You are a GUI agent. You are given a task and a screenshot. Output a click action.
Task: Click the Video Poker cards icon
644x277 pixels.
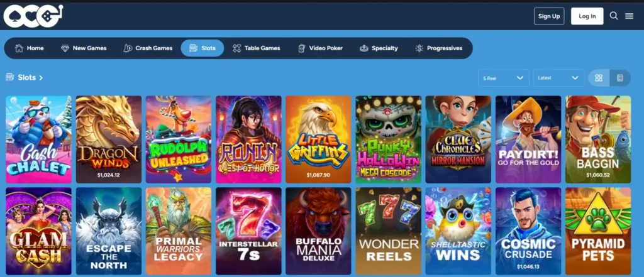pyautogui.click(x=301, y=48)
